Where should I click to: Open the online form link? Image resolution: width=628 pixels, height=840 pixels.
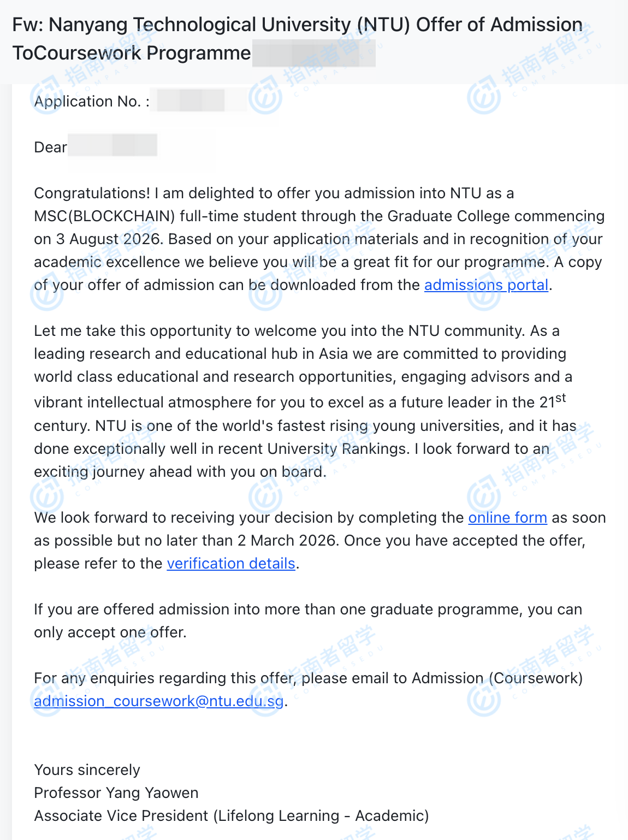click(507, 518)
